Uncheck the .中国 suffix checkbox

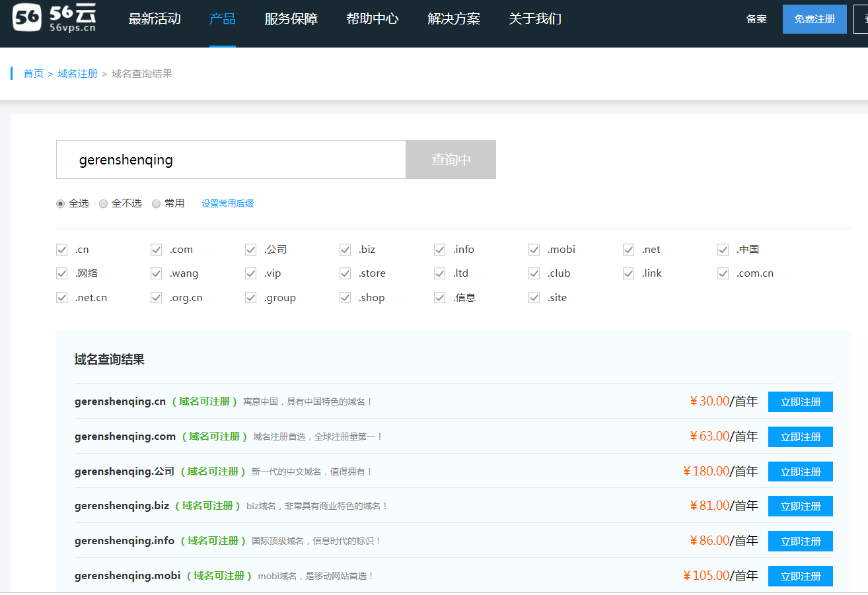point(723,250)
